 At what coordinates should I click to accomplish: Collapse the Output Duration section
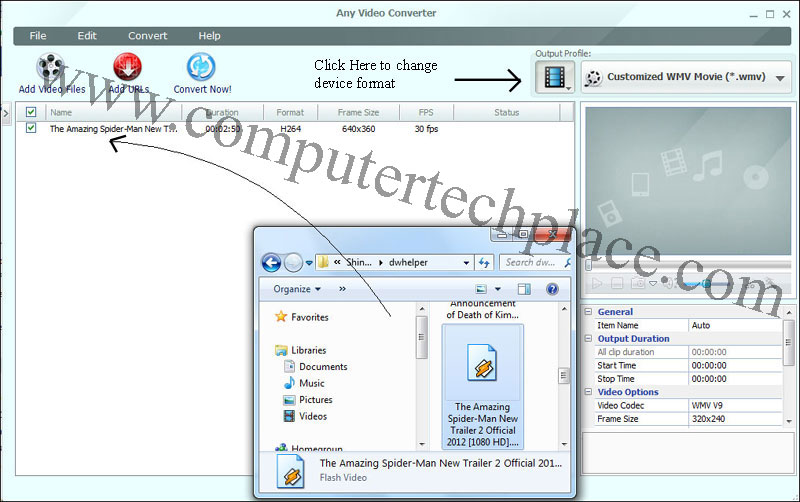tap(588, 338)
